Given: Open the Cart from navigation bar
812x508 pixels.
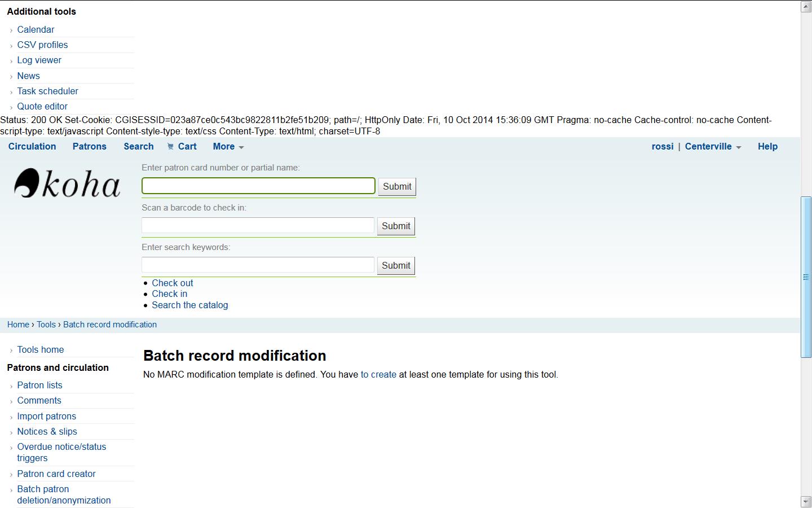Looking at the screenshot, I should point(182,146).
